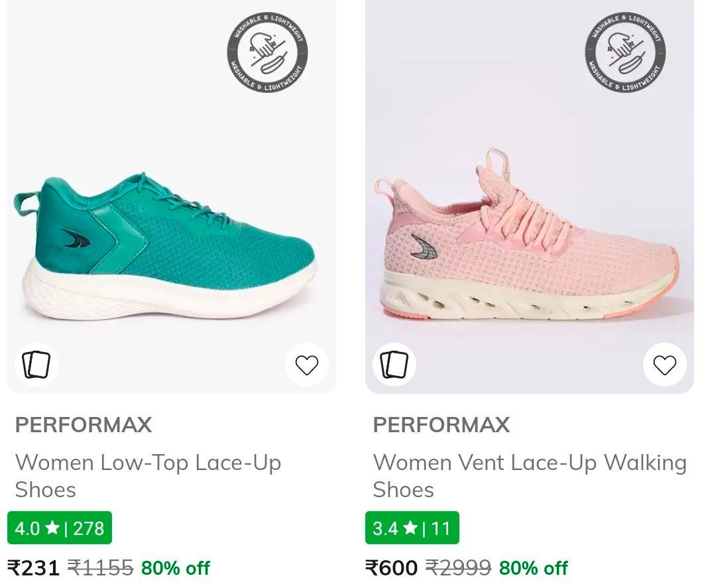Wishlist the pink walking shoe
Screen dimensions: 708x588
664,365
